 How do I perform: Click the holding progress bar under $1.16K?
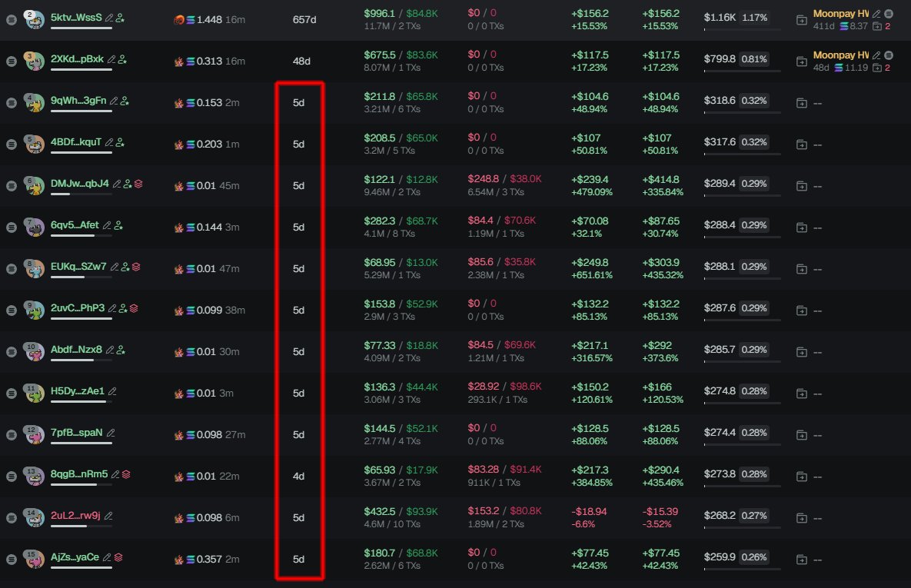[742, 29]
